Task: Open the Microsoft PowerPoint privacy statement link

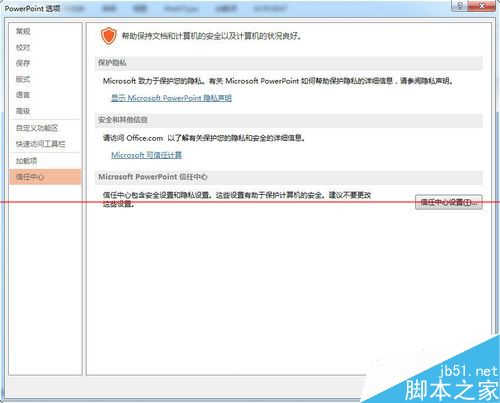Action: click(171, 98)
